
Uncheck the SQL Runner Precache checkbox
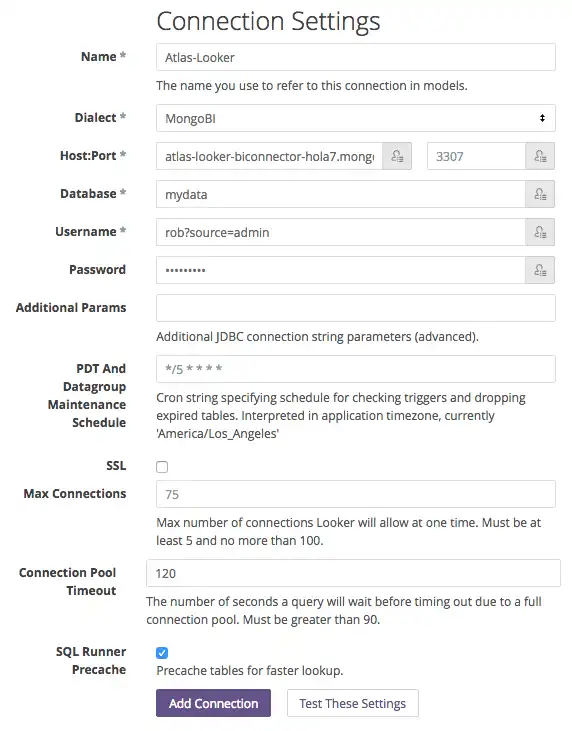[162, 653]
